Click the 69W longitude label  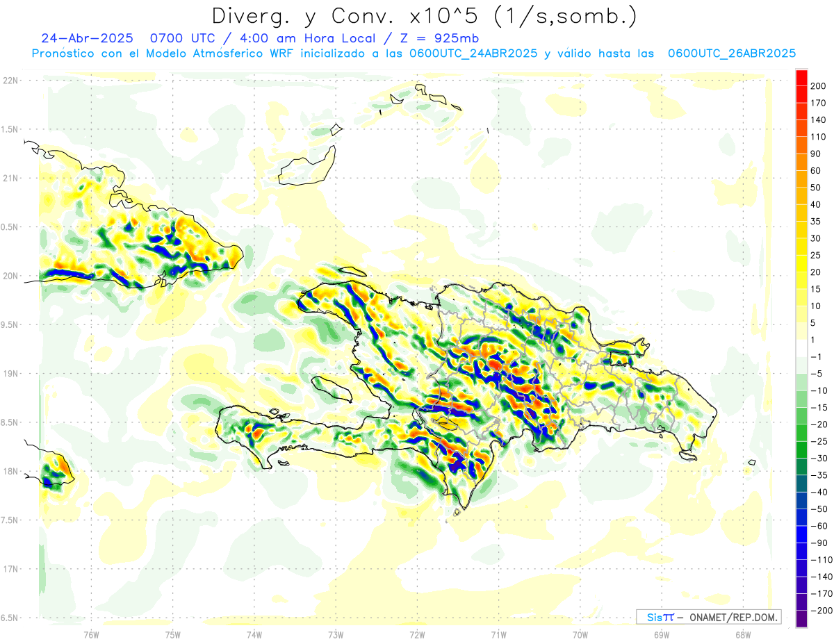coord(662,634)
